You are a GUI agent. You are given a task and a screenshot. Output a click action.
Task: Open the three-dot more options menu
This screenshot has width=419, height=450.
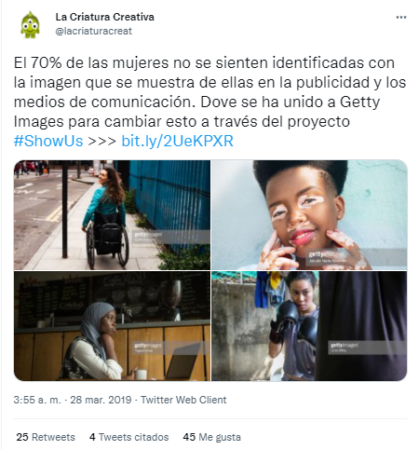point(401,17)
